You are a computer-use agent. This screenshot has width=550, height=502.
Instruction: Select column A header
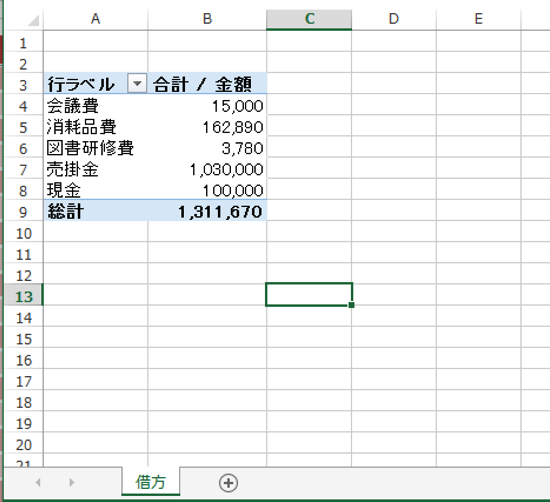coord(95,19)
